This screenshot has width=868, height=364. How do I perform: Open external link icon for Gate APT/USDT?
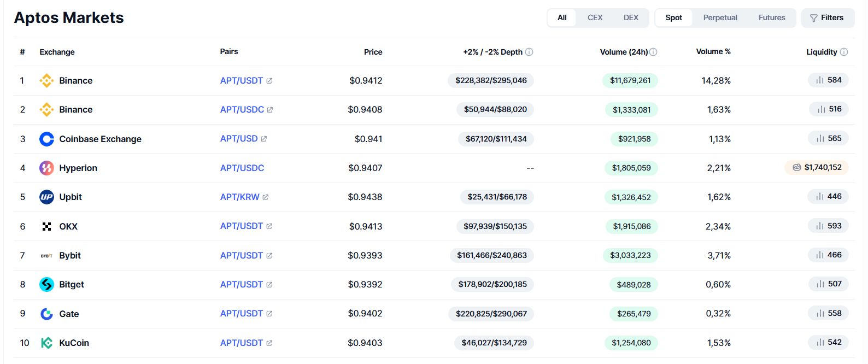click(x=269, y=314)
